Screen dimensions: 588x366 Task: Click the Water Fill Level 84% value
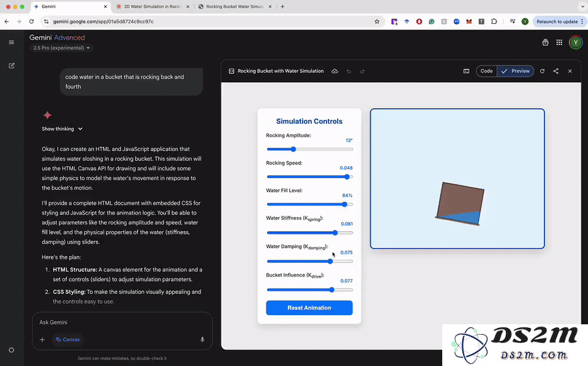pyautogui.click(x=347, y=196)
